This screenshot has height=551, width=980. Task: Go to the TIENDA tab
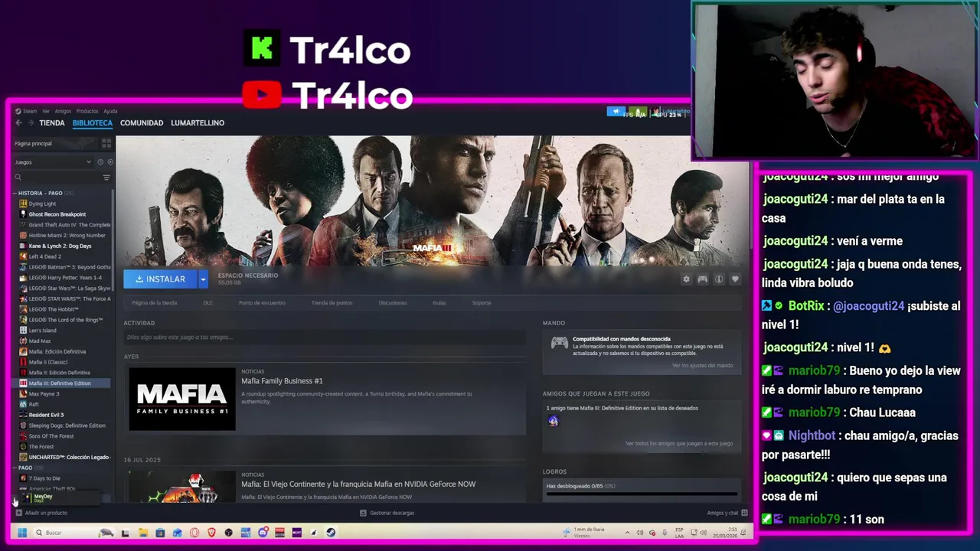pyautogui.click(x=52, y=122)
